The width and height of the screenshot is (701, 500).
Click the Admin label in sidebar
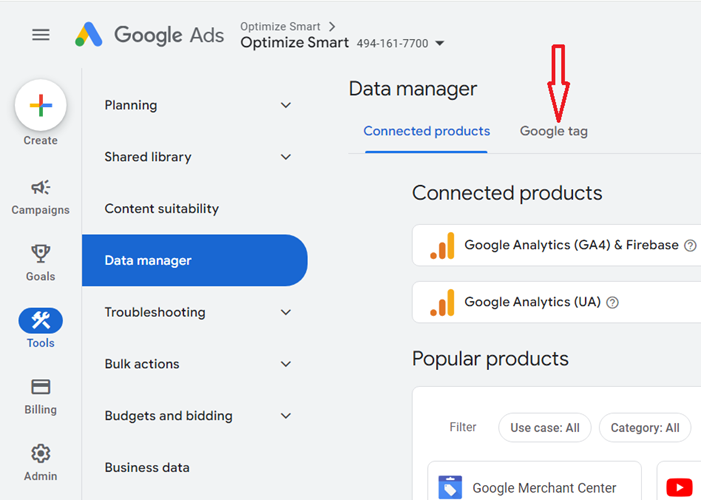41,476
